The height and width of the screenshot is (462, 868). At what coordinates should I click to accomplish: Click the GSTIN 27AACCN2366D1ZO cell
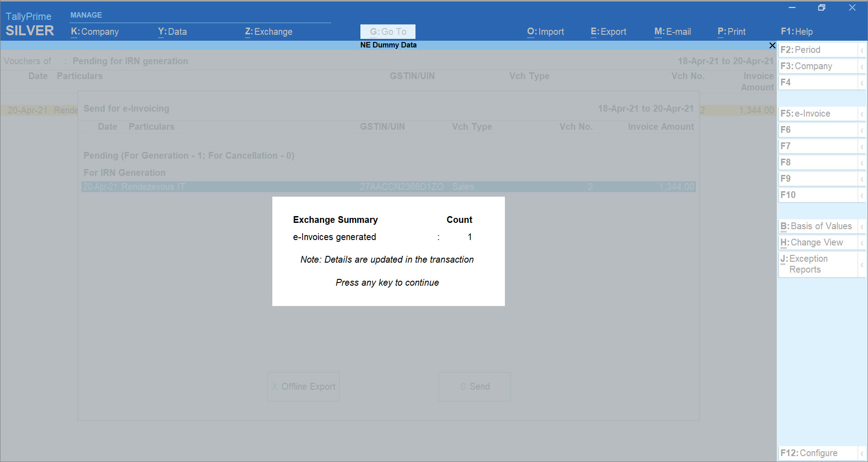(x=401, y=187)
